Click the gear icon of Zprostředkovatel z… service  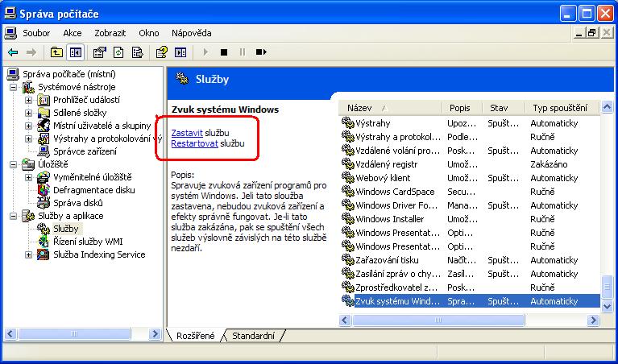pos(347,287)
